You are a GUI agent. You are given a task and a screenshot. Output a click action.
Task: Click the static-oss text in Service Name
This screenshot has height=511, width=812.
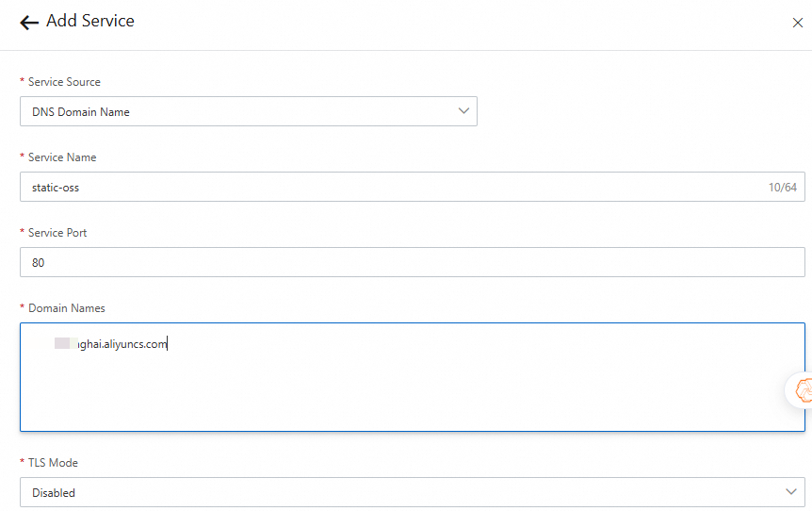(56, 188)
